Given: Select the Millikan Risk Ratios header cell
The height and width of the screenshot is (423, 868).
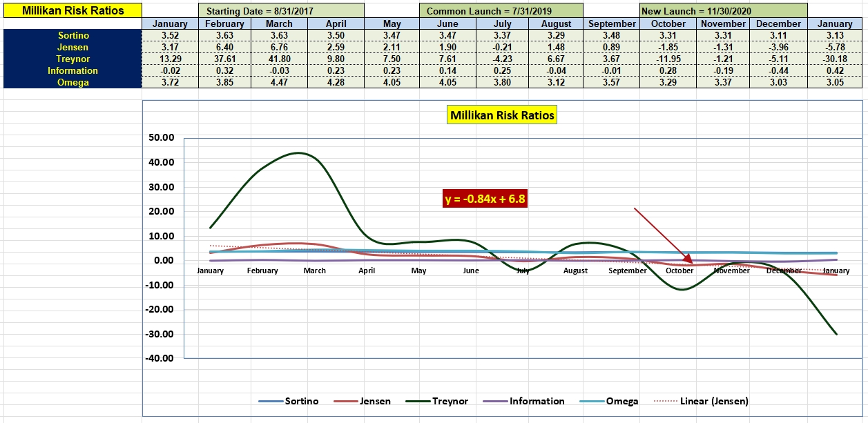Looking at the screenshot, I should 73,10.
